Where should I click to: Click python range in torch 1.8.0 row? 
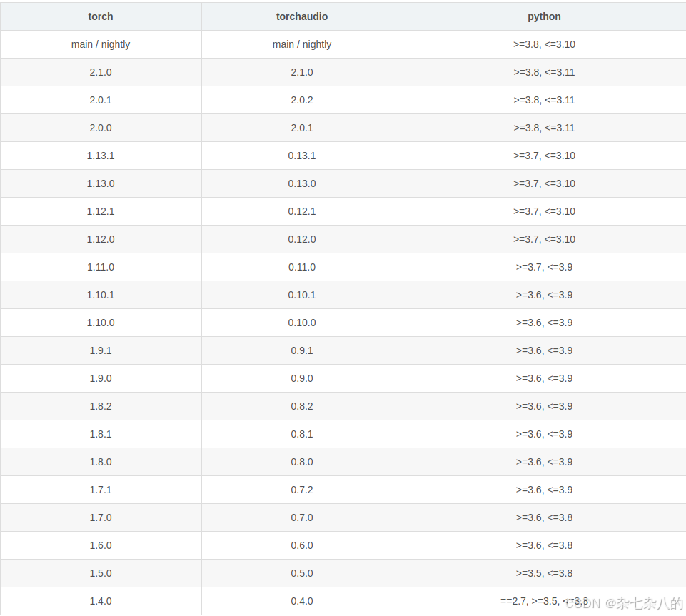tap(544, 463)
